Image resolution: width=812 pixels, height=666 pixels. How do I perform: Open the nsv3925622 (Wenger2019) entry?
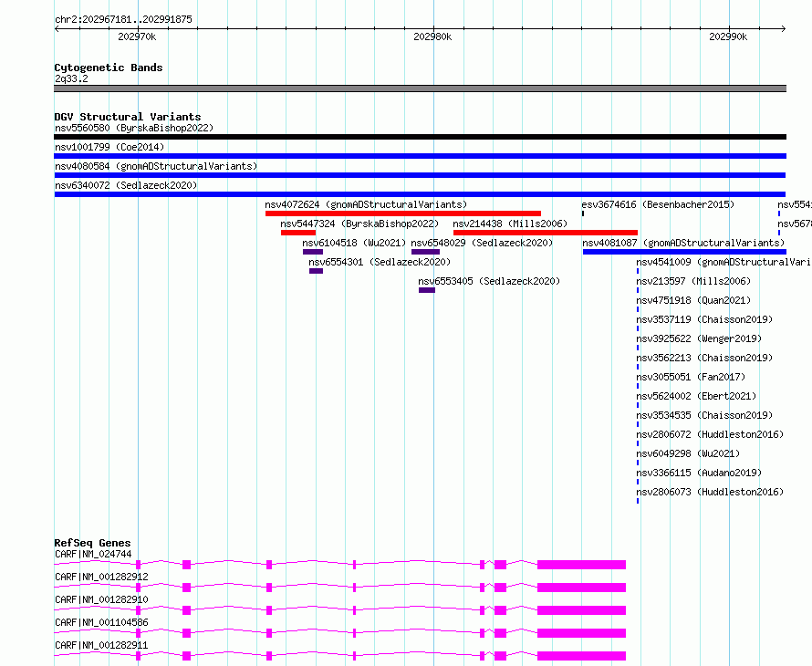pos(699,338)
